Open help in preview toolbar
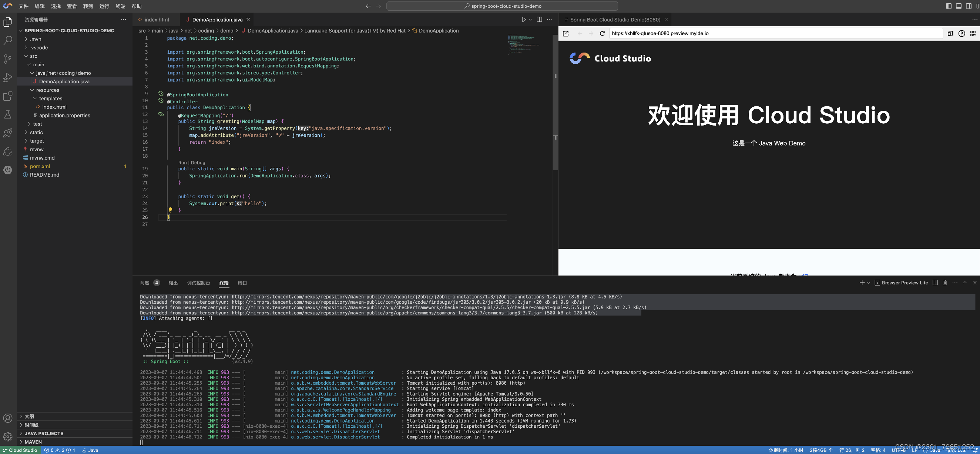The height and width of the screenshot is (454, 980). coord(962,33)
